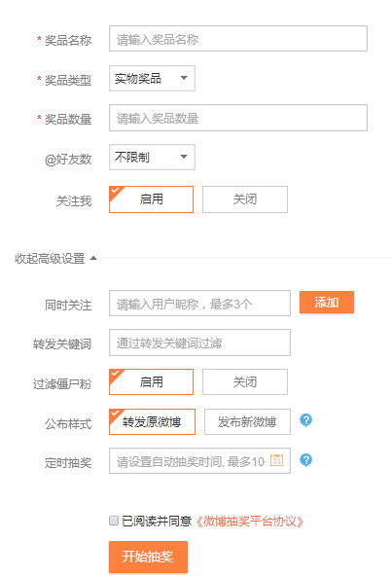Focus the 同时关注 nickname input field
Screen dimensions: 392x577
(199, 304)
